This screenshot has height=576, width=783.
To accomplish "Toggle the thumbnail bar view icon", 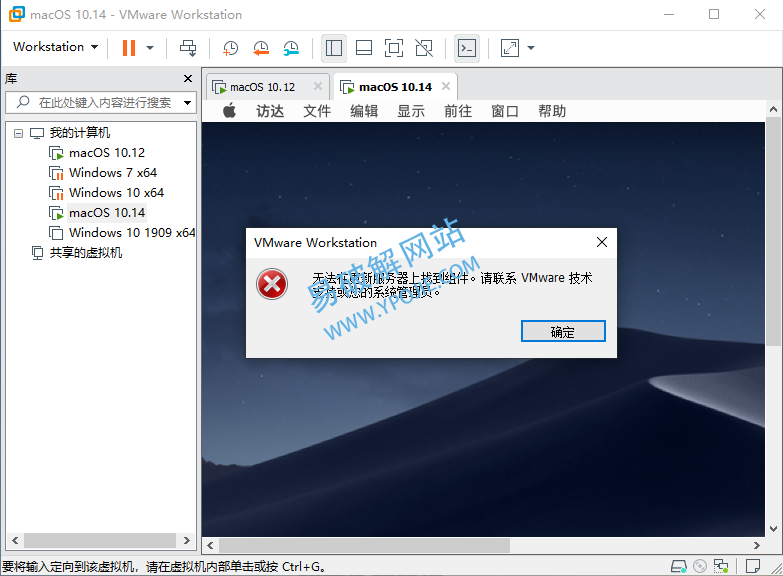I will tap(364, 48).
